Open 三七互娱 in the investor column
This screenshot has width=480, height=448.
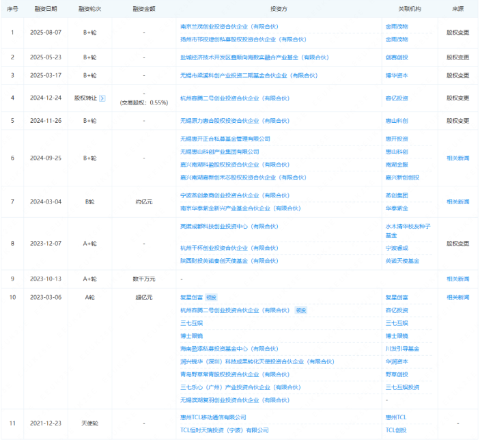coord(191,324)
